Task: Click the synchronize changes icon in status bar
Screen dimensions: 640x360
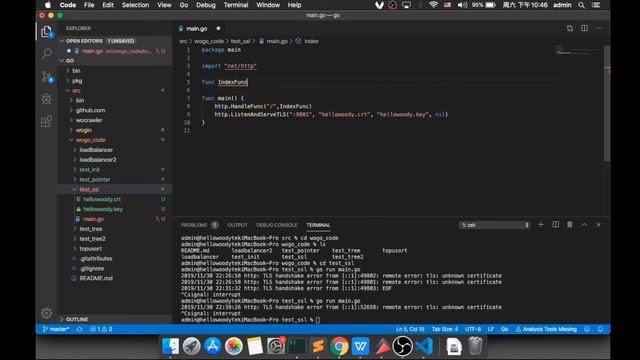Action: 79,329
